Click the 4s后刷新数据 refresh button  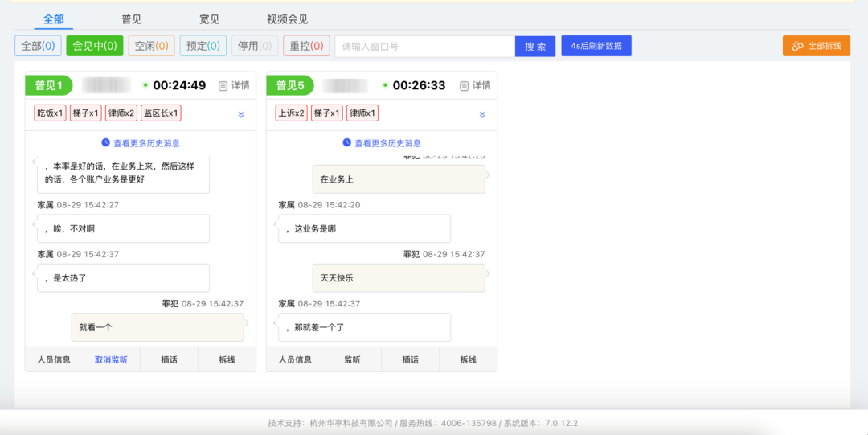(x=596, y=46)
